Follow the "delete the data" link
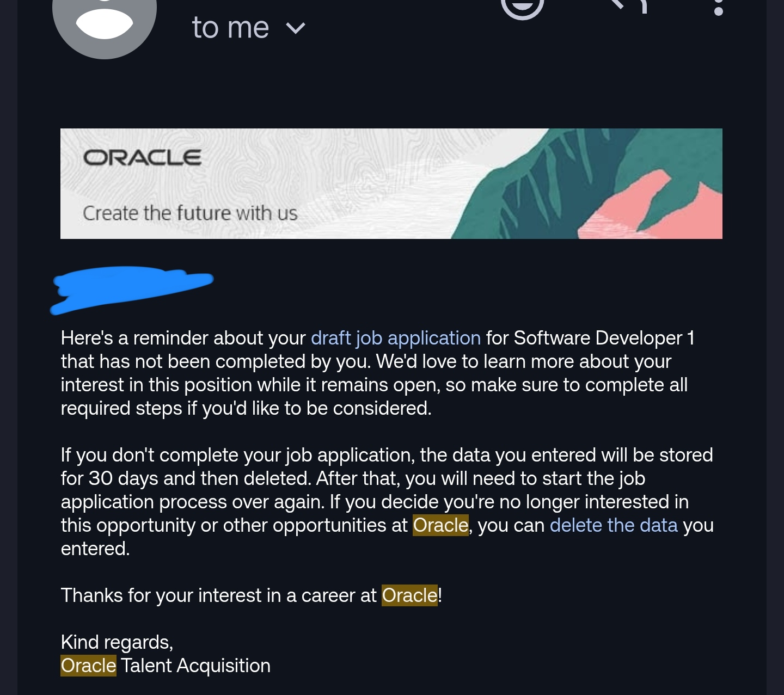Viewport: 784px width, 695px height. pyautogui.click(x=614, y=525)
